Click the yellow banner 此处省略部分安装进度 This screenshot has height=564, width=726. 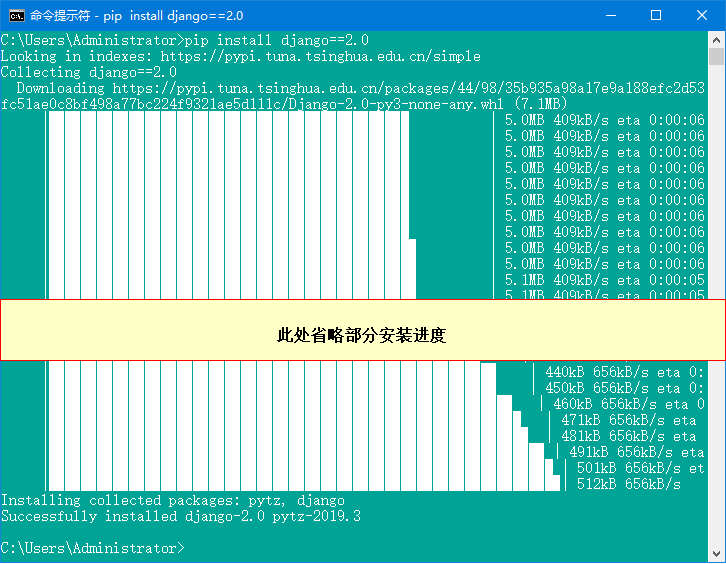pos(362,335)
